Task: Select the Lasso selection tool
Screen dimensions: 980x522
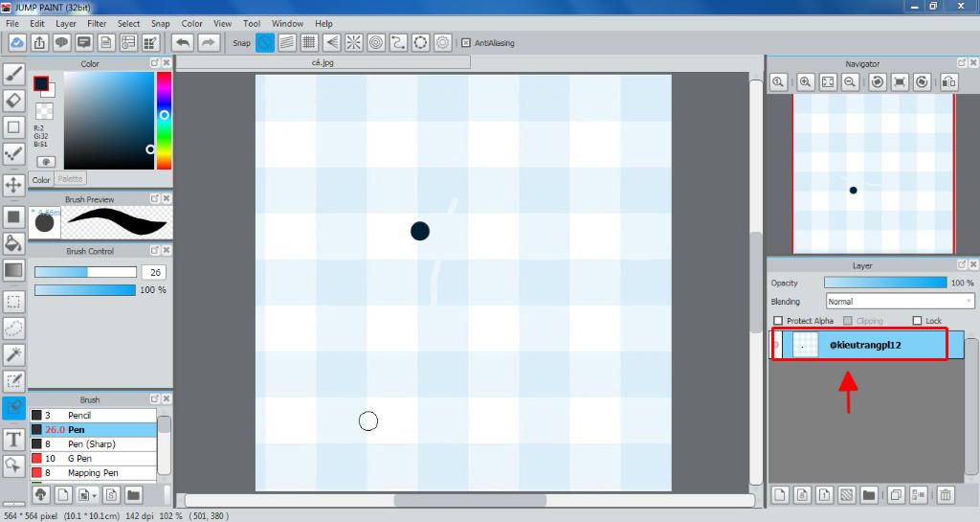Action: point(13,328)
